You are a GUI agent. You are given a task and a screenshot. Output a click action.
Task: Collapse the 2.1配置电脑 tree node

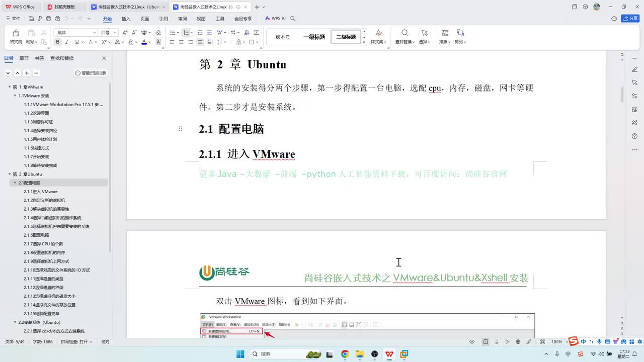point(15,183)
